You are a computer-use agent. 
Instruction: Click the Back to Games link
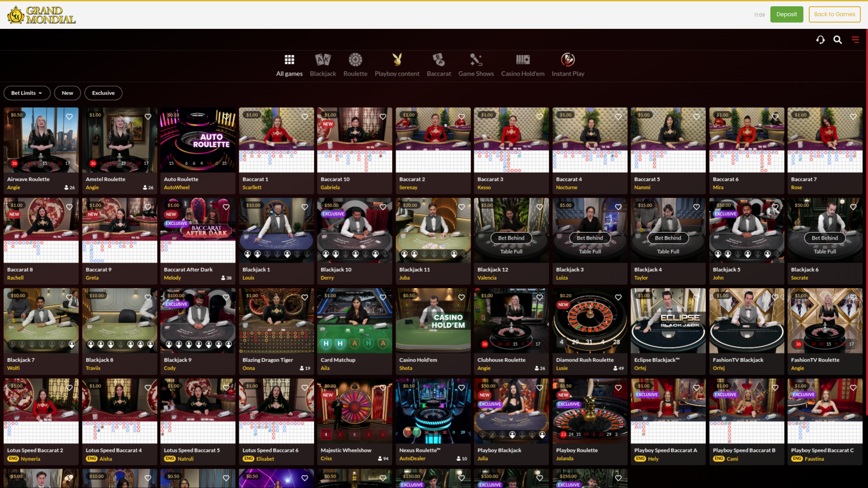(x=834, y=14)
